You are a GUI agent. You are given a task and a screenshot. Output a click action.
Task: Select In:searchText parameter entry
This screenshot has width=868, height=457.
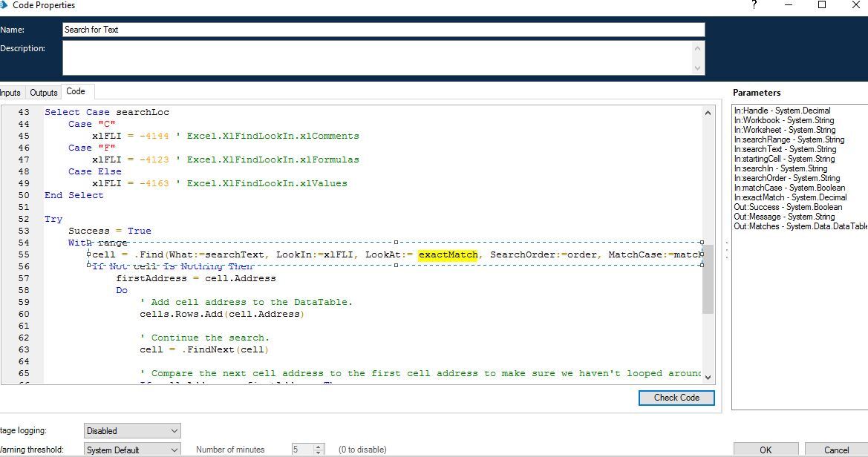click(784, 149)
